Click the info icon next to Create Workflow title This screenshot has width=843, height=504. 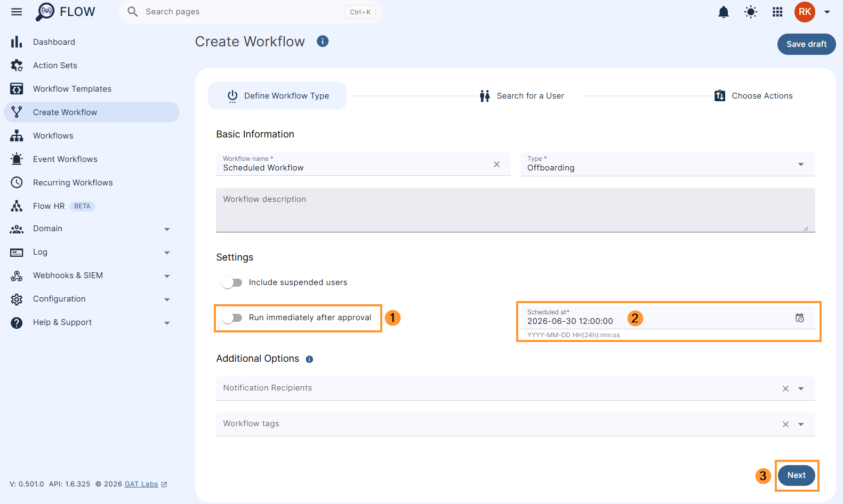pos(323,41)
